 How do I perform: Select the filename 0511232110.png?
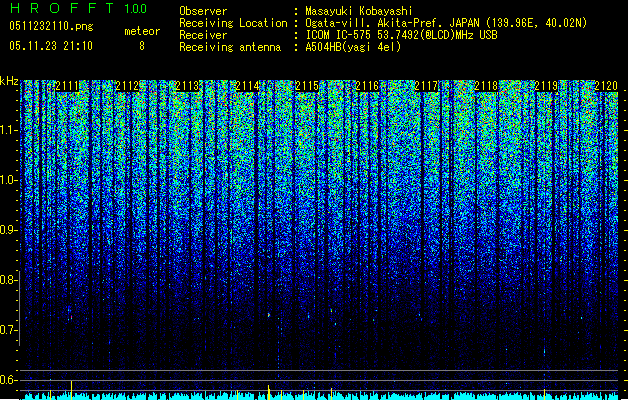[51, 26]
